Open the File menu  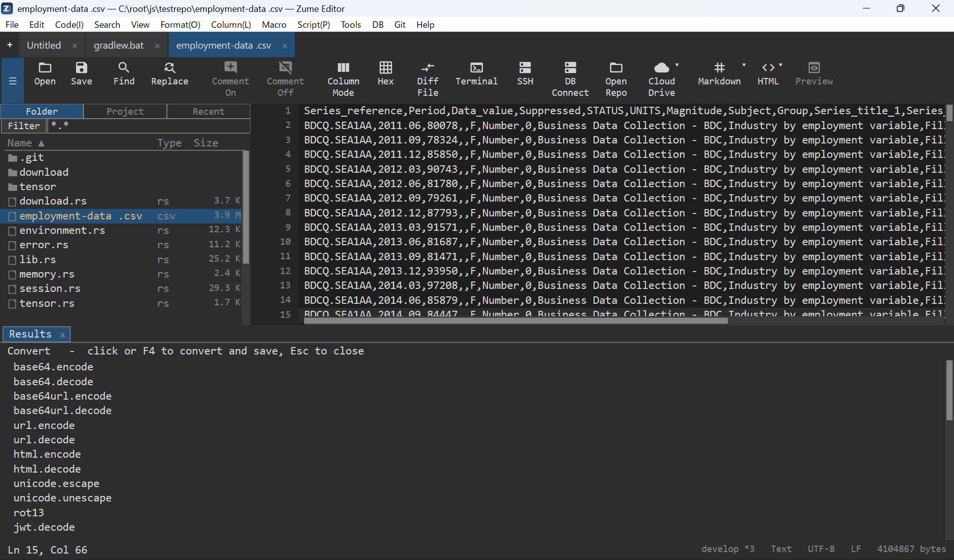click(12, 24)
